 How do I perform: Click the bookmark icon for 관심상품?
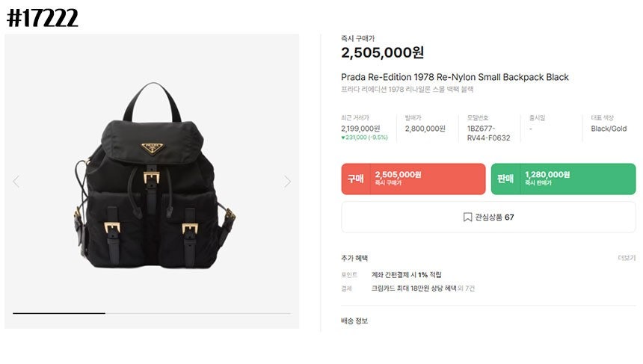[x=467, y=218]
